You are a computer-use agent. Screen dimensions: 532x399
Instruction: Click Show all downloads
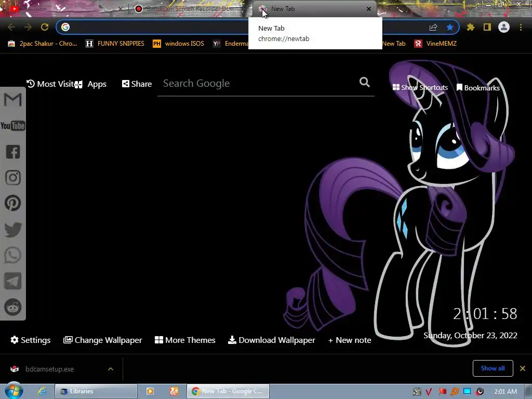click(493, 368)
